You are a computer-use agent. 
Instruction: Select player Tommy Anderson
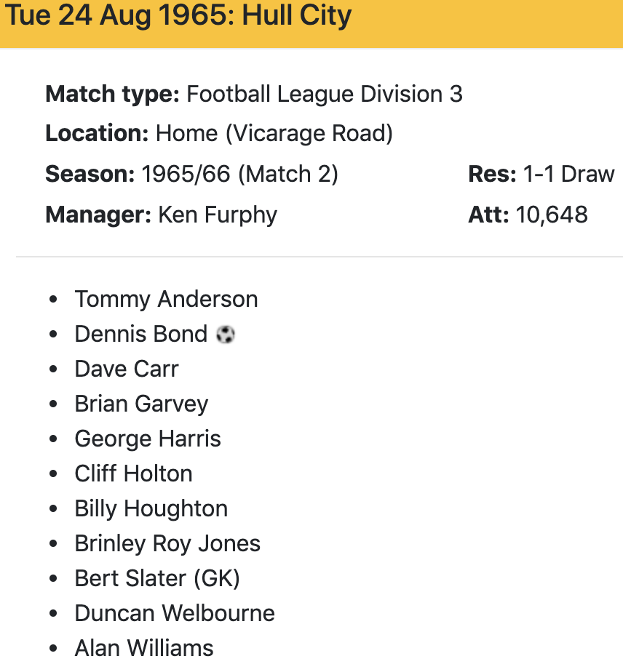click(166, 299)
